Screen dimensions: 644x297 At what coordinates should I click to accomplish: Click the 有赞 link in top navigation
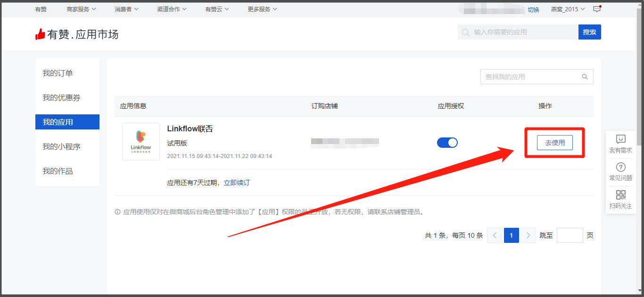tap(41, 9)
